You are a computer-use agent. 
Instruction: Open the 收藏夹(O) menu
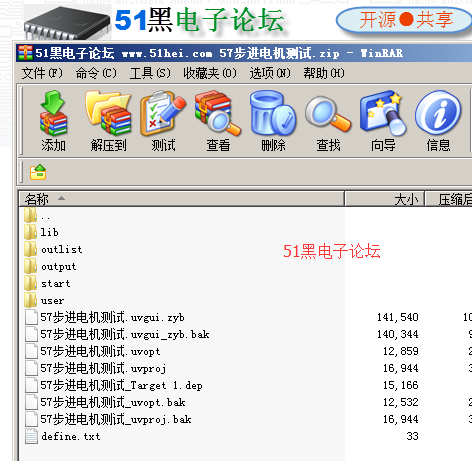point(210,73)
